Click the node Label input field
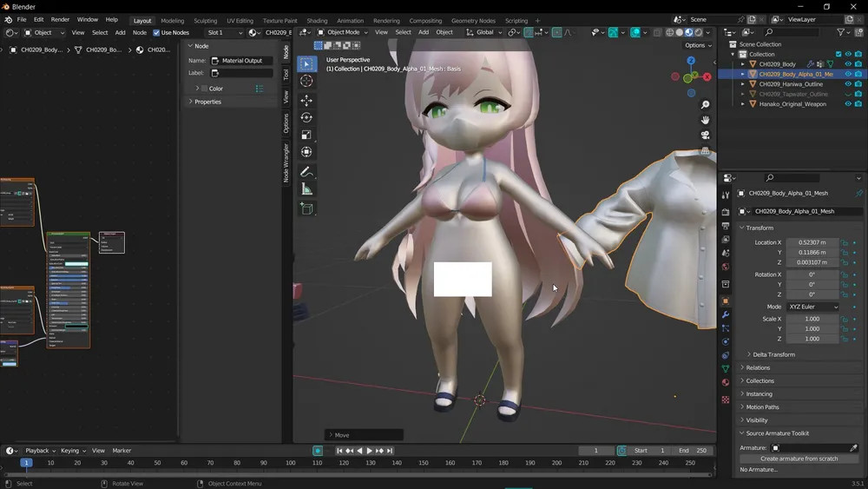Viewport: 868px width, 489px height. [242, 73]
